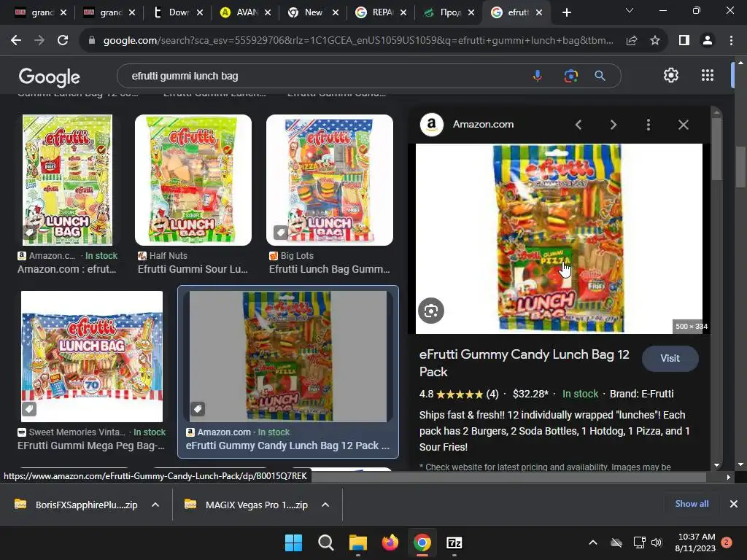Select first Amazon efrutti lunch bag image
The width and height of the screenshot is (747, 560).
67,180
